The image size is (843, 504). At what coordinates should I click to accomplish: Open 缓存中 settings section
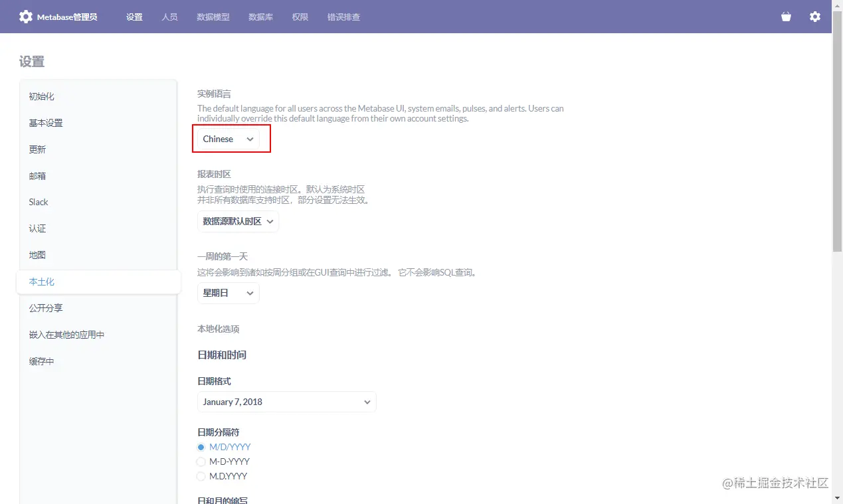click(98, 361)
